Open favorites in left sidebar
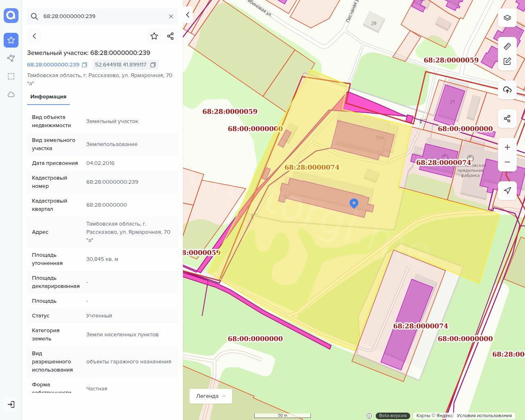Screen dimensions: 525x420 tap(11, 40)
